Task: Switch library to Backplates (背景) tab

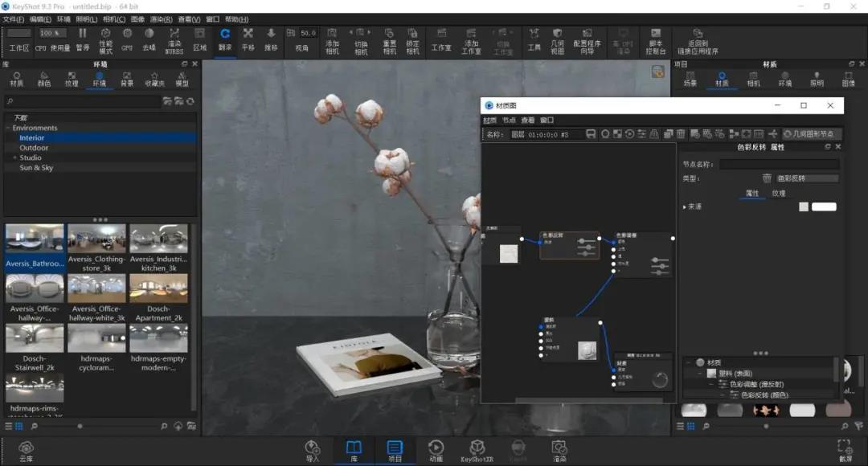Action: pyautogui.click(x=127, y=80)
